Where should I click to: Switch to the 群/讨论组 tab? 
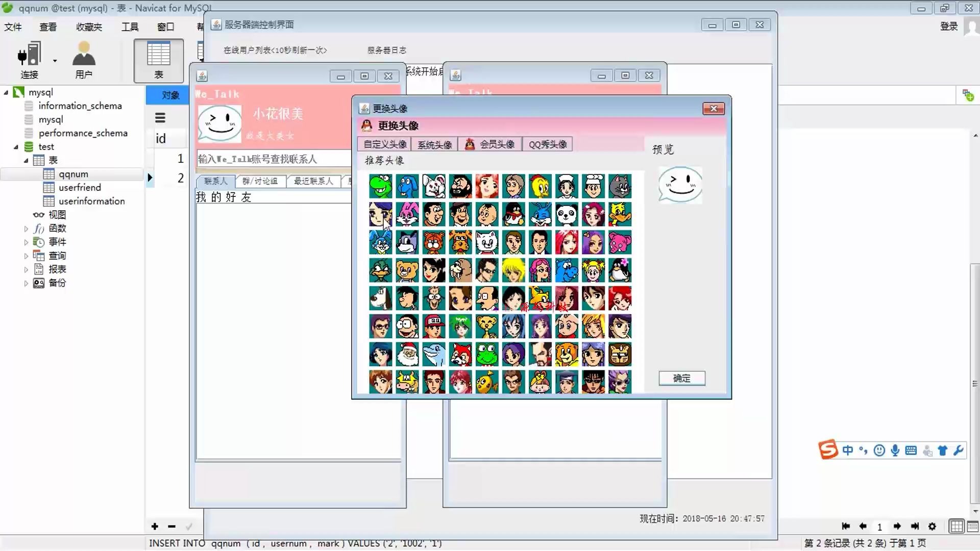[x=260, y=181]
